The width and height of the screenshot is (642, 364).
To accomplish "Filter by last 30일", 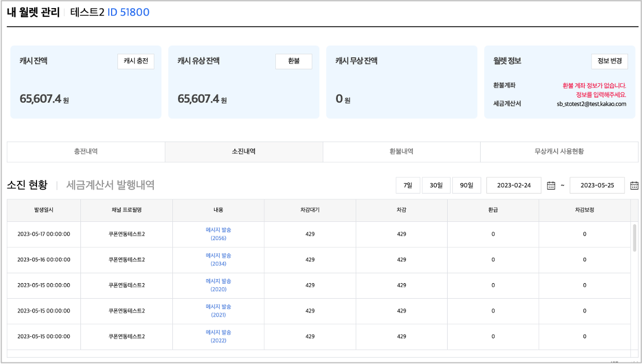I will click(436, 185).
